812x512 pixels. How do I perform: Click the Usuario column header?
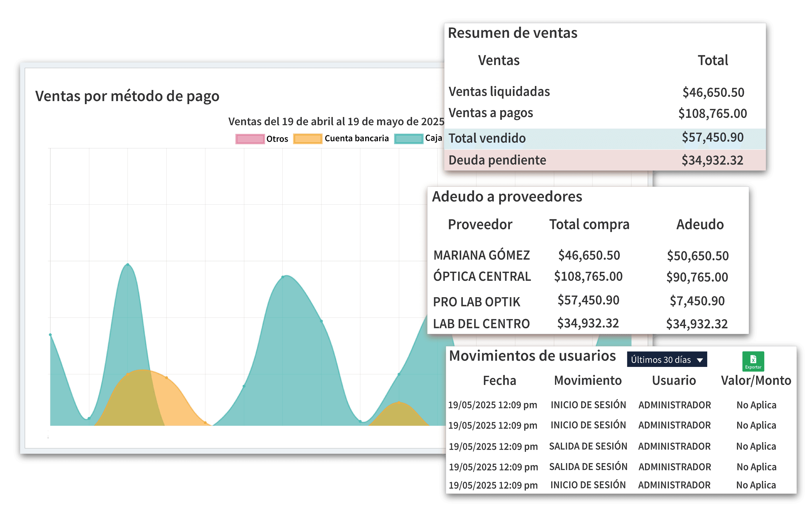click(674, 381)
